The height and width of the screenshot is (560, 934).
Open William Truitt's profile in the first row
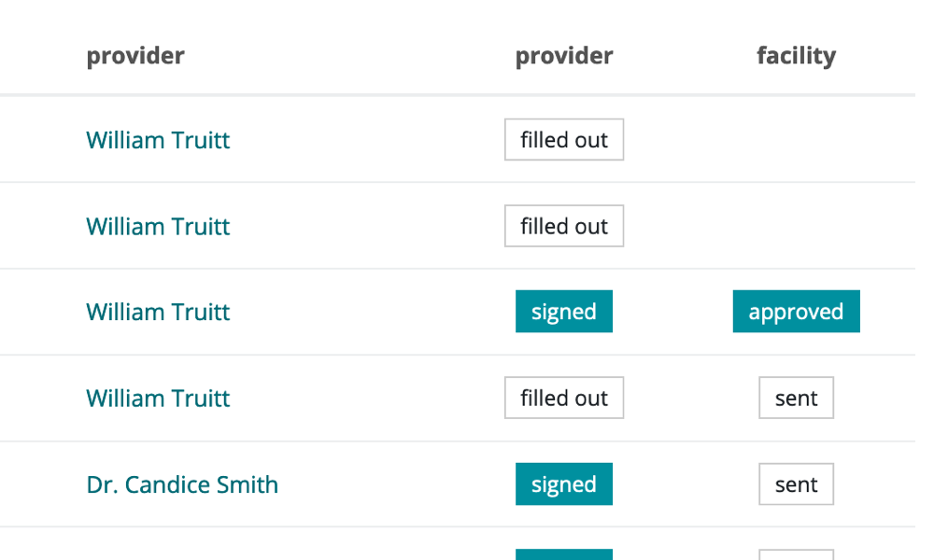coord(158,140)
